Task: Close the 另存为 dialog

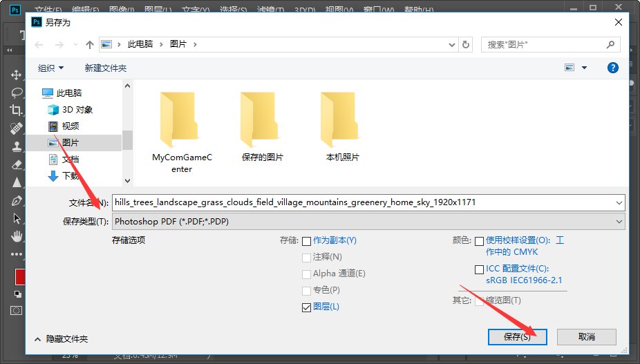Action: pos(619,22)
